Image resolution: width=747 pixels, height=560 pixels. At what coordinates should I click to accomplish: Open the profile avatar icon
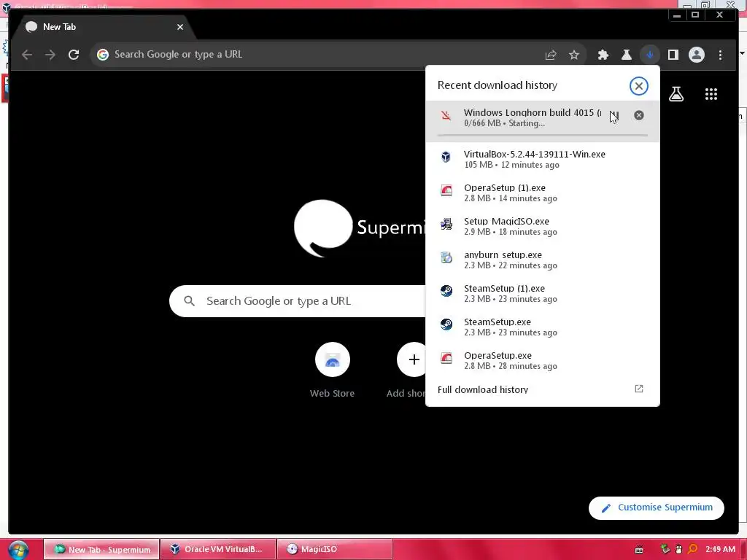coord(697,55)
